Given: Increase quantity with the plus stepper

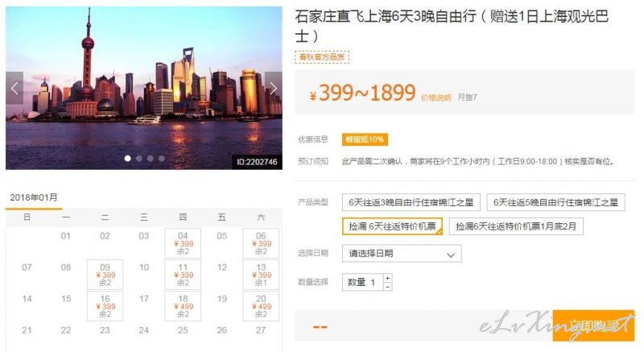Looking at the screenshot, I should [388, 278].
